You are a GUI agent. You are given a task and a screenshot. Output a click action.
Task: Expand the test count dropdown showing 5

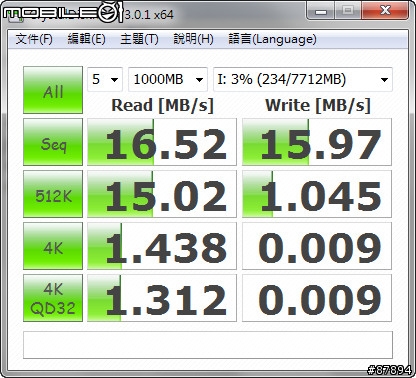pyautogui.click(x=105, y=79)
